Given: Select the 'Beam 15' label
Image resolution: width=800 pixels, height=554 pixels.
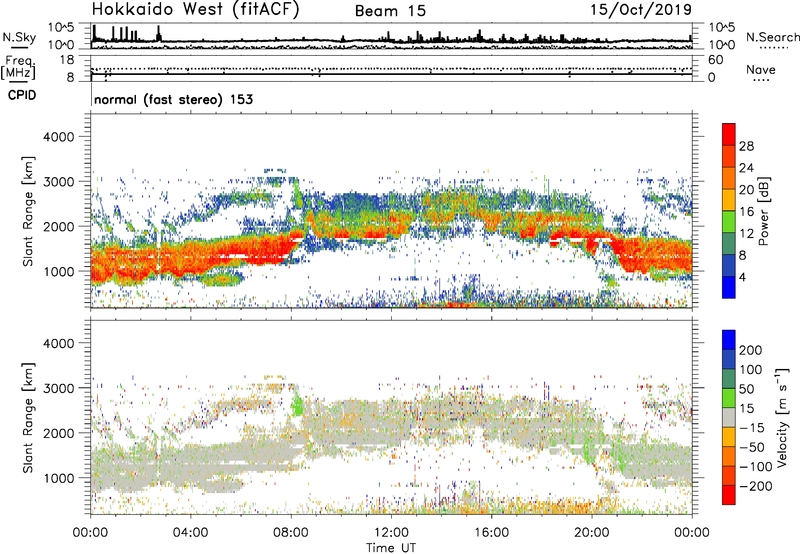Looking at the screenshot, I should (x=390, y=11).
